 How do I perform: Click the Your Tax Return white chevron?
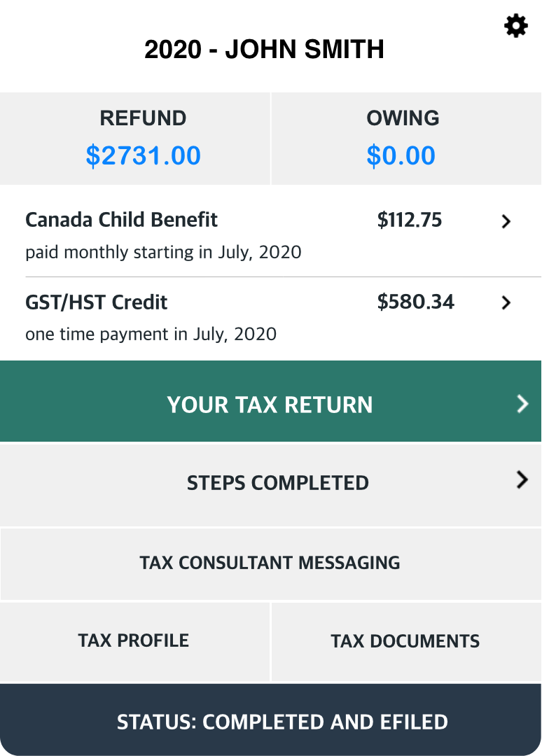pyautogui.click(x=522, y=404)
